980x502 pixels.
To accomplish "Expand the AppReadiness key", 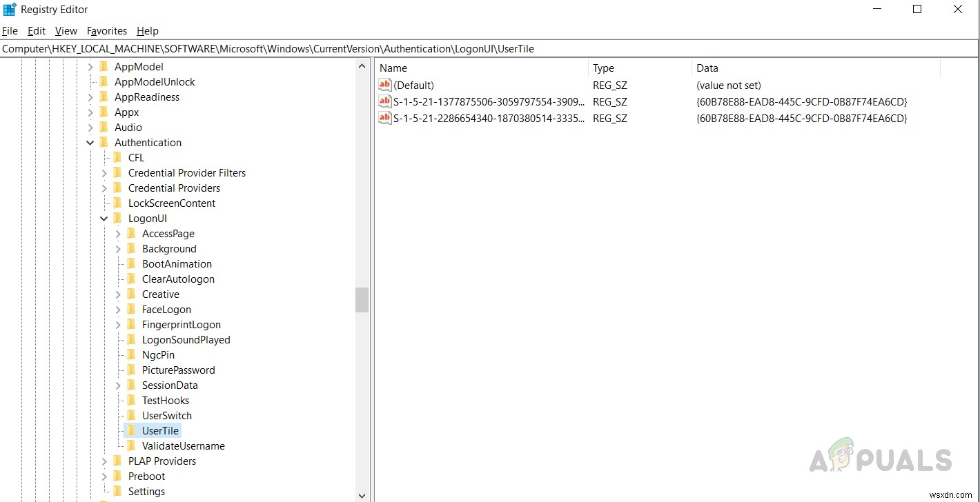I will (x=90, y=97).
